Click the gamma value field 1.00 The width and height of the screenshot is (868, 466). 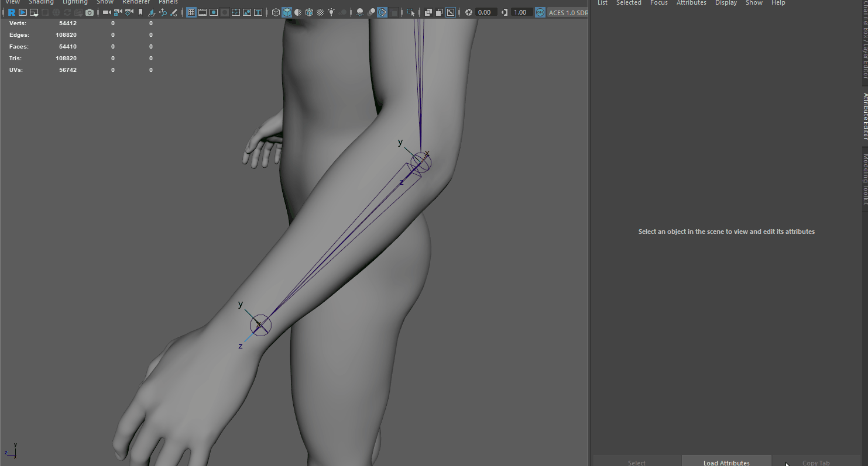pos(522,12)
